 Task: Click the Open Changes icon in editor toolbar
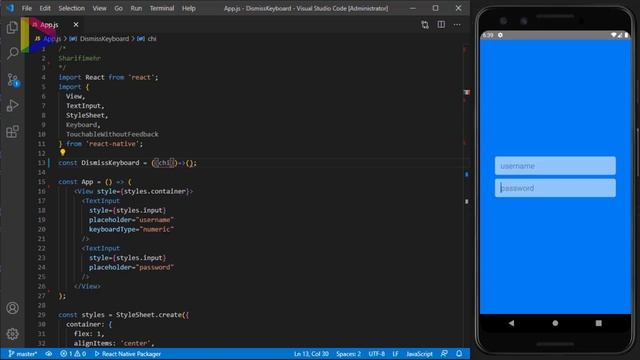424,24
